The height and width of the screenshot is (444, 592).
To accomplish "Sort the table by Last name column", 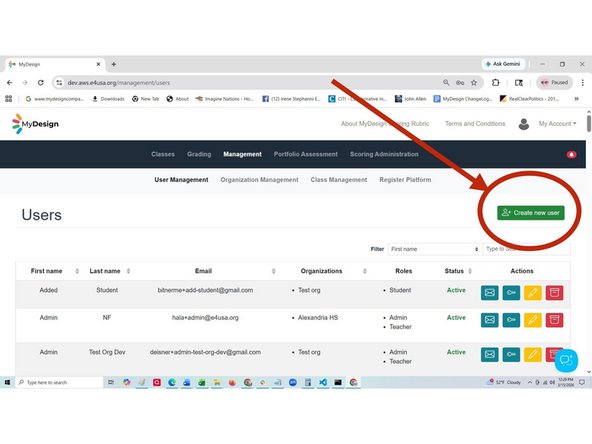I will 128,271.
